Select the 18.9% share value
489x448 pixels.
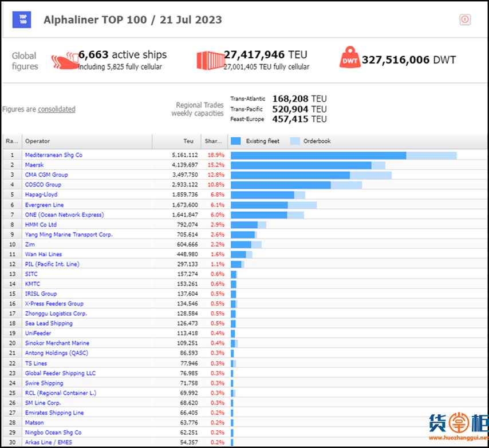[x=216, y=155]
